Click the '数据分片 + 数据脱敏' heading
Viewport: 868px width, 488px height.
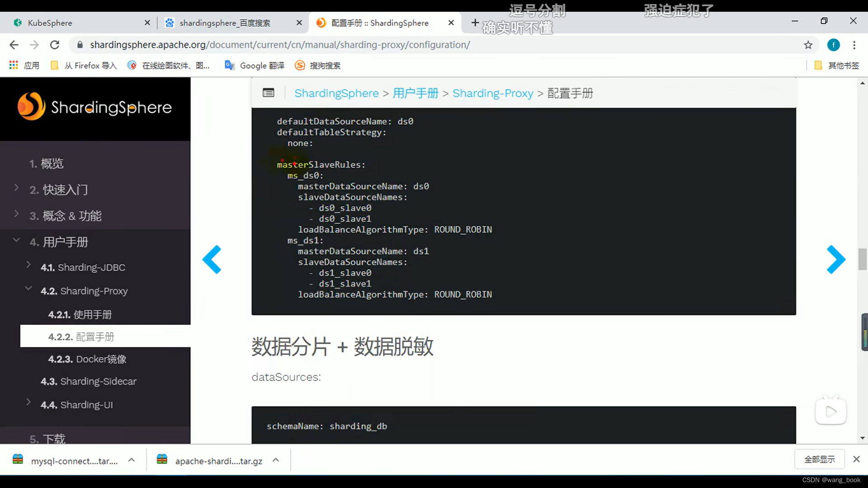coord(342,347)
